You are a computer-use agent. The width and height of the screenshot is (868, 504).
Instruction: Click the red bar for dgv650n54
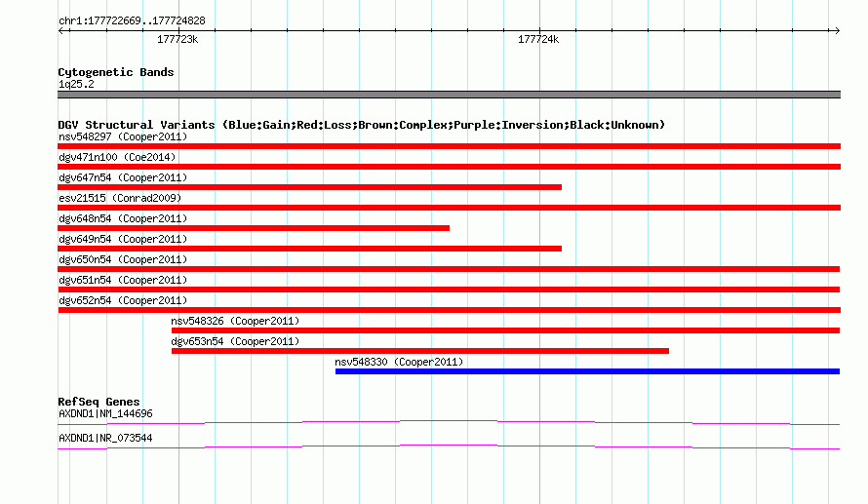(x=449, y=269)
